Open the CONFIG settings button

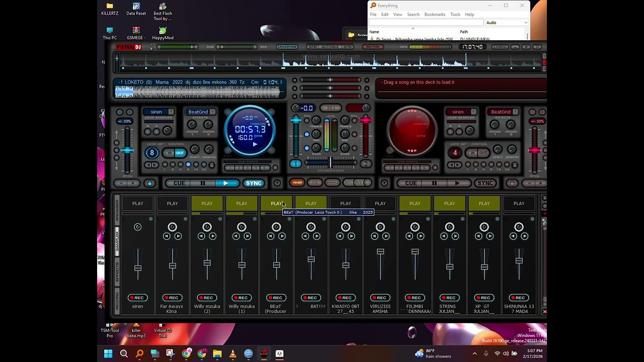coord(500,47)
